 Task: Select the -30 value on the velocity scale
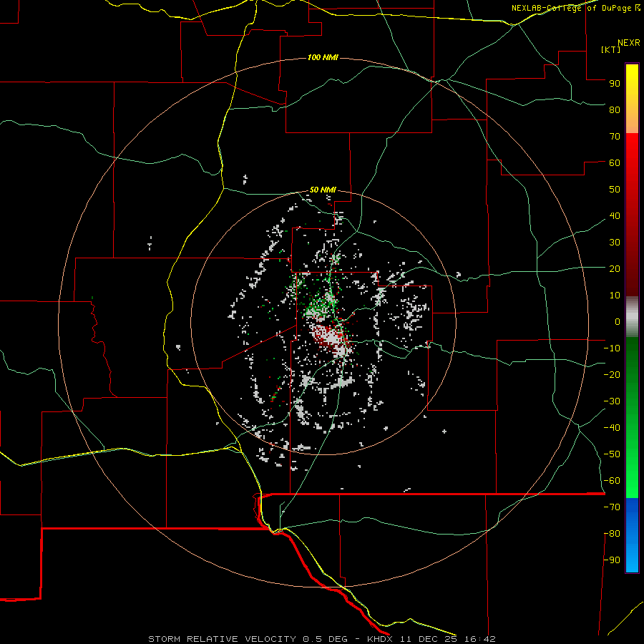point(612,401)
